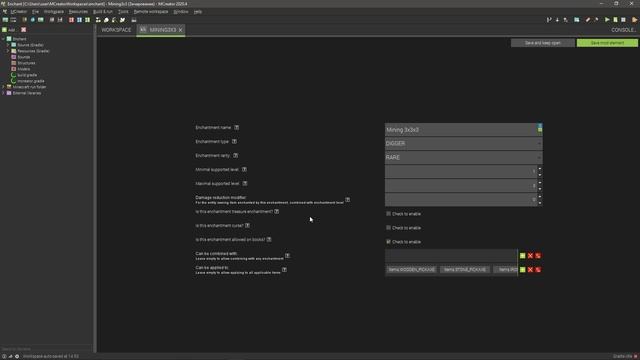Click the orange debug client icon in toolbar
This screenshot has height=360, width=640.
point(634,20)
